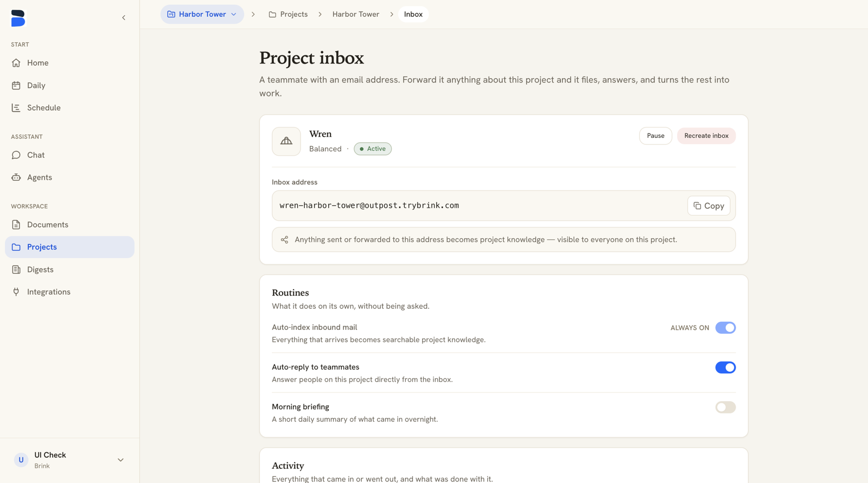
Task: Enable the Morning briefing switch
Action: click(x=725, y=407)
